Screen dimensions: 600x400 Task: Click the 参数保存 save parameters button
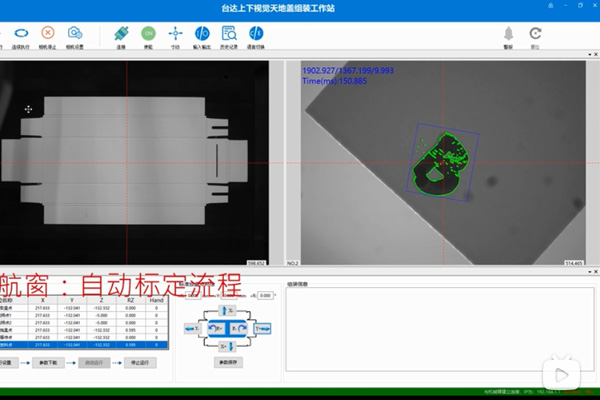(228, 362)
